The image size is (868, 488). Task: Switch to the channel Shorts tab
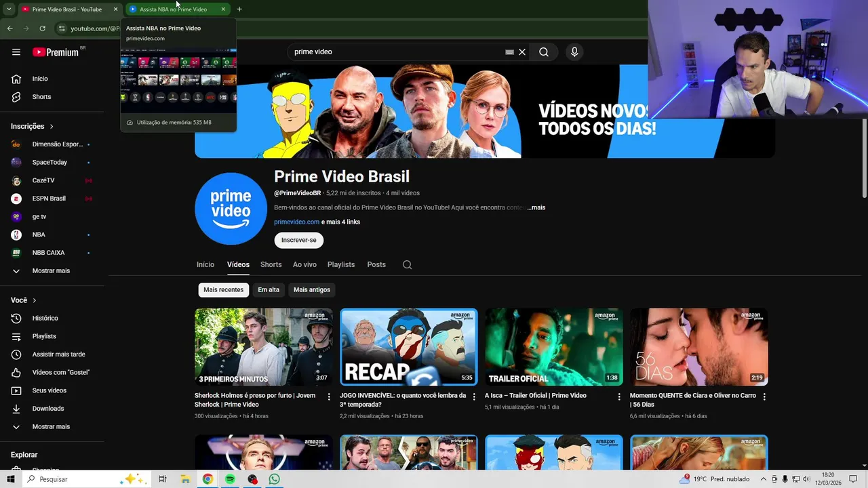(x=271, y=264)
